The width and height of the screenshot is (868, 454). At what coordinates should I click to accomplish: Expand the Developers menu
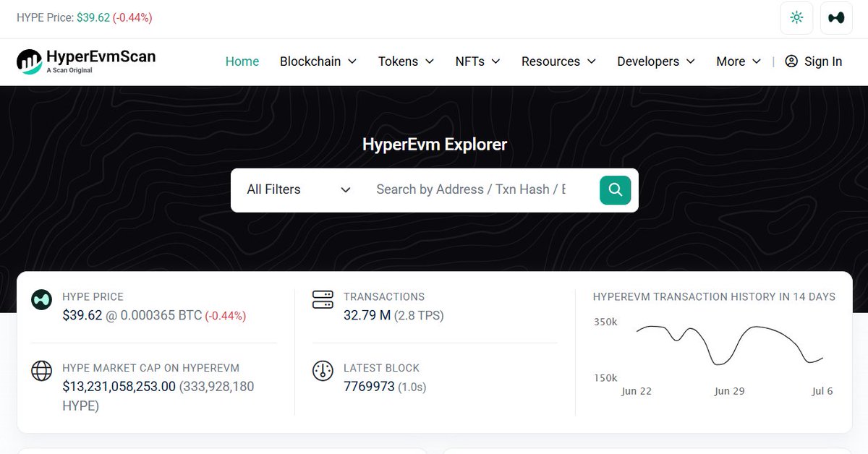[656, 61]
